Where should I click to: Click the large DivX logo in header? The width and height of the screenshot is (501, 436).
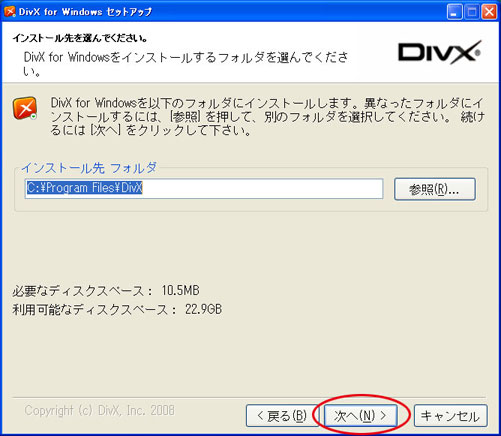439,52
